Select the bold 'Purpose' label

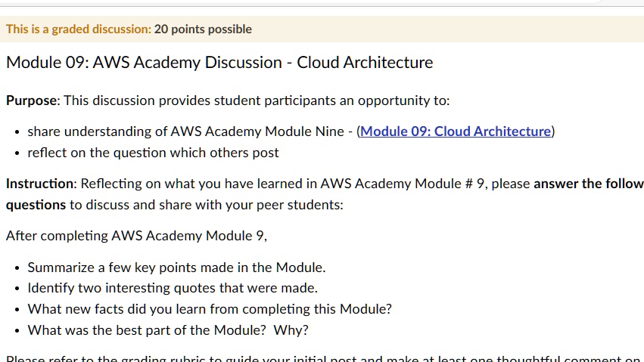coord(33,101)
